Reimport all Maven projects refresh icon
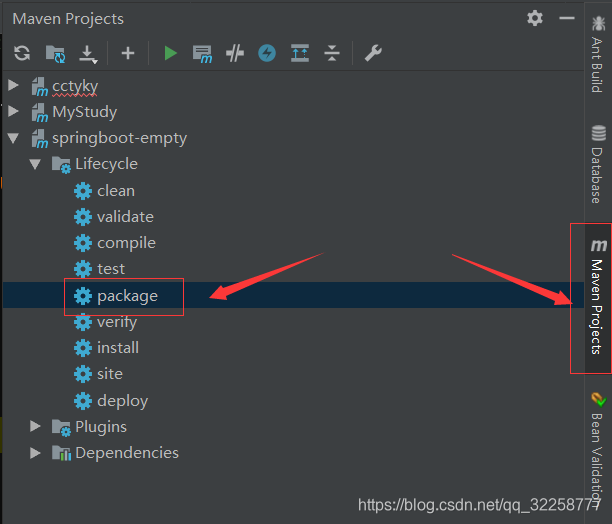 (22, 53)
